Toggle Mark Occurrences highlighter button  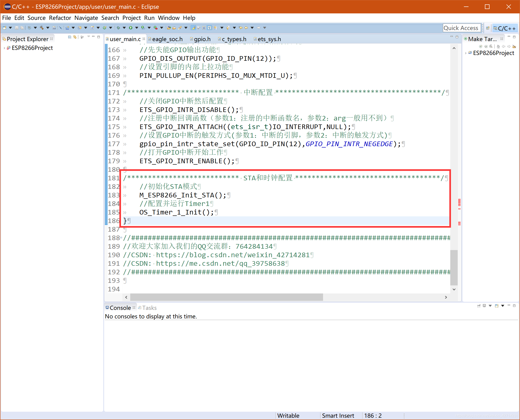(193, 27)
